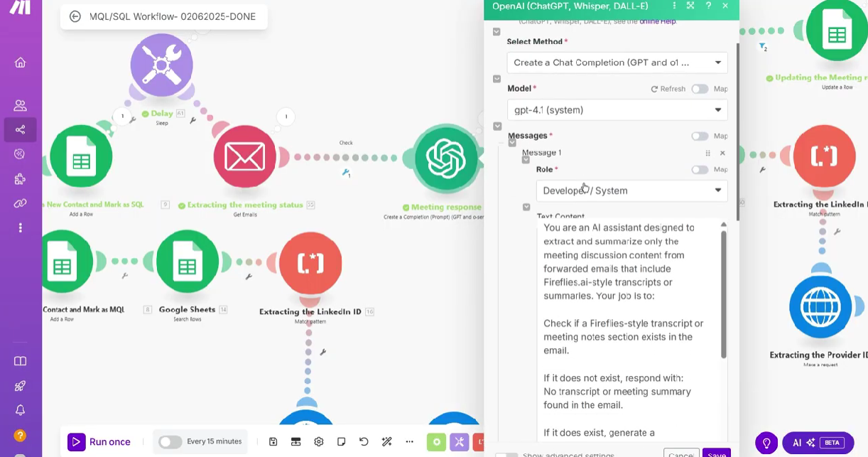Select 'Updating the Meeting' Google Sheets module top right
The image size is (868, 457).
[x=837, y=30]
